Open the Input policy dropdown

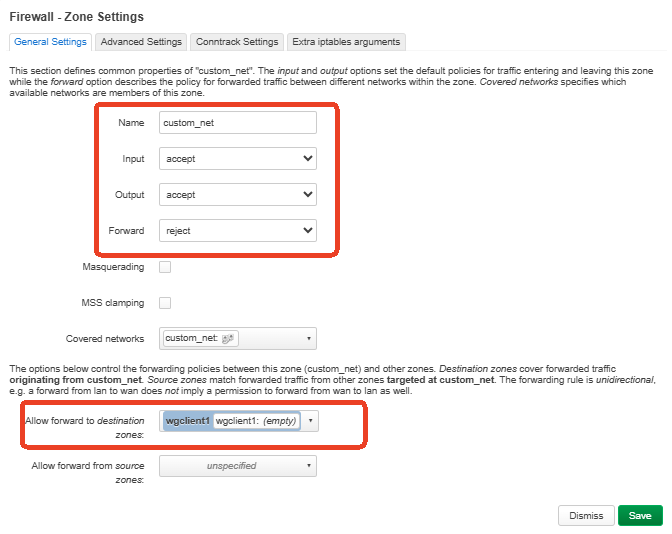coord(238,159)
